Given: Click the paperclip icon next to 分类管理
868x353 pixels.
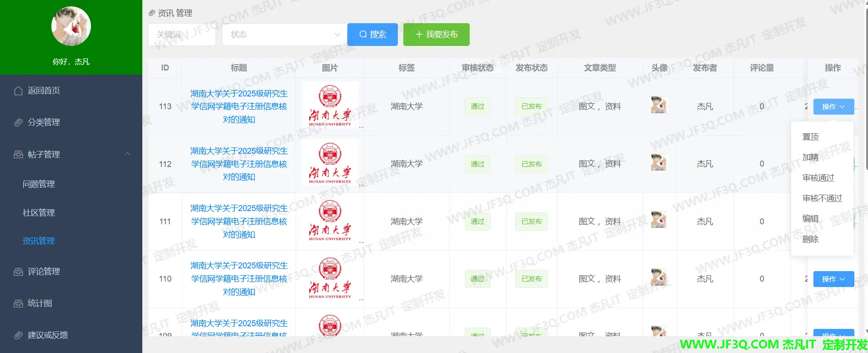Looking at the screenshot, I should point(18,122).
